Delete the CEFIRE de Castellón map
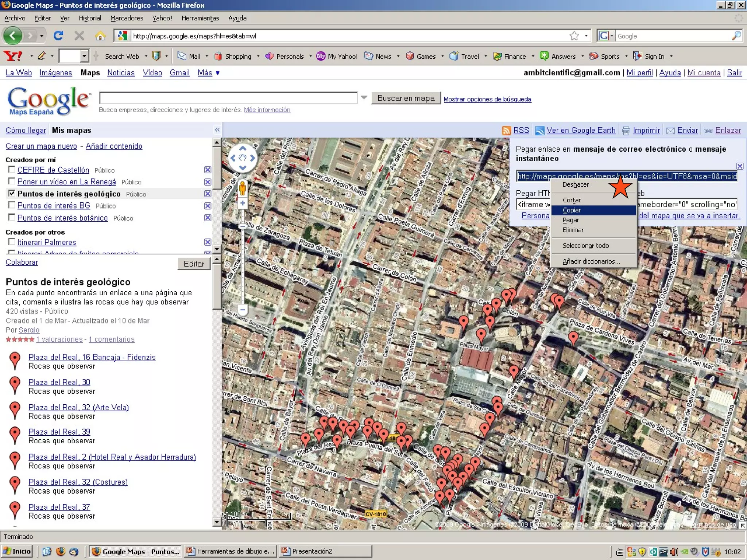 pos(208,170)
